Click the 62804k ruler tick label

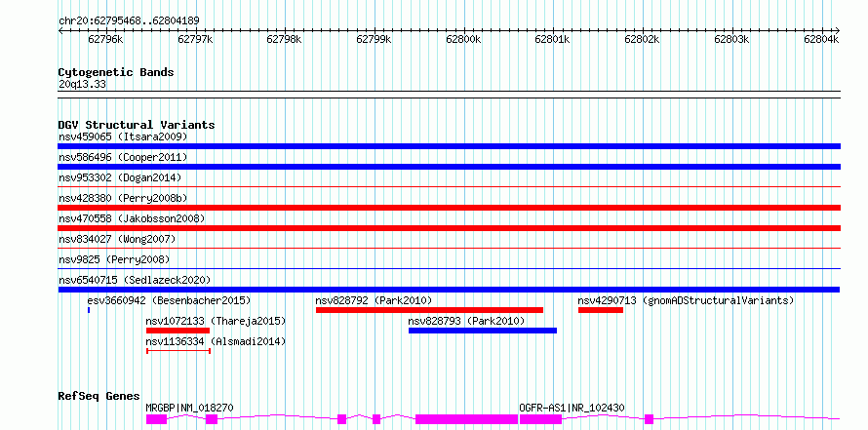click(x=821, y=40)
